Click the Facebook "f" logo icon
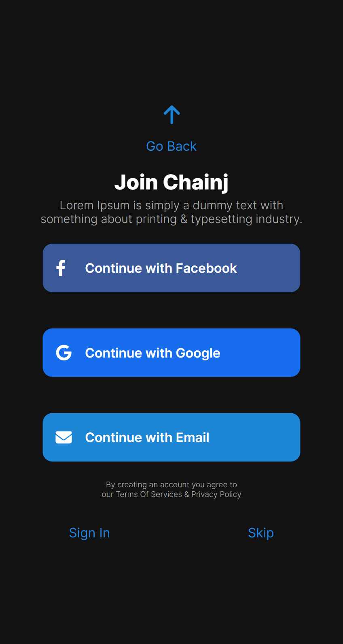This screenshot has height=644, width=343. pyautogui.click(x=61, y=268)
